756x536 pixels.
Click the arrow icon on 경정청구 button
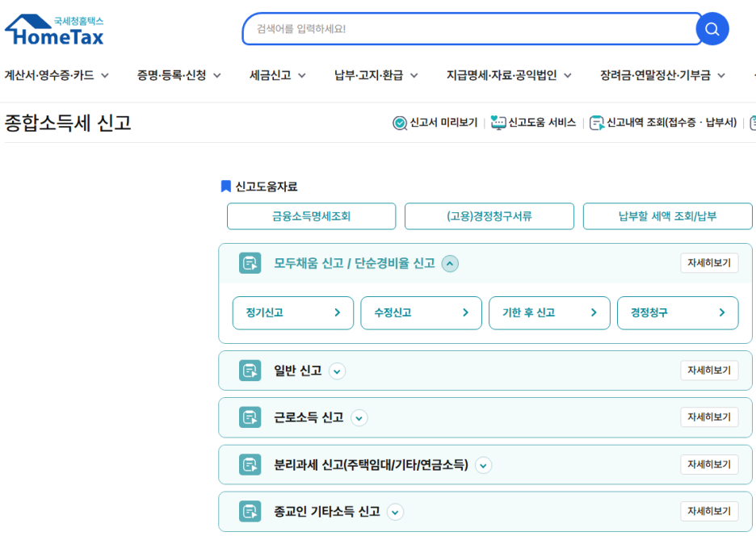[722, 313]
